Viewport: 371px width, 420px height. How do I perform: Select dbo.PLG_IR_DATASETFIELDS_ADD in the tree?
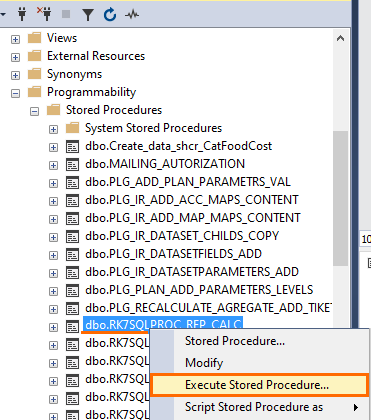[173, 254]
